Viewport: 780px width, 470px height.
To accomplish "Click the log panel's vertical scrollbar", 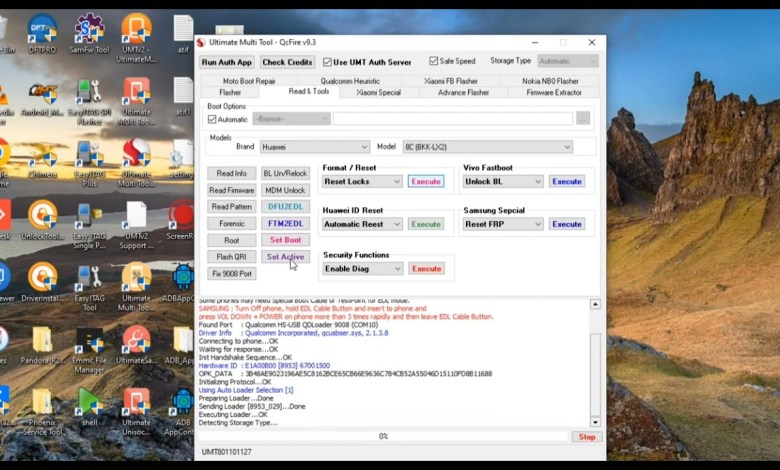I will tap(596, 370).
